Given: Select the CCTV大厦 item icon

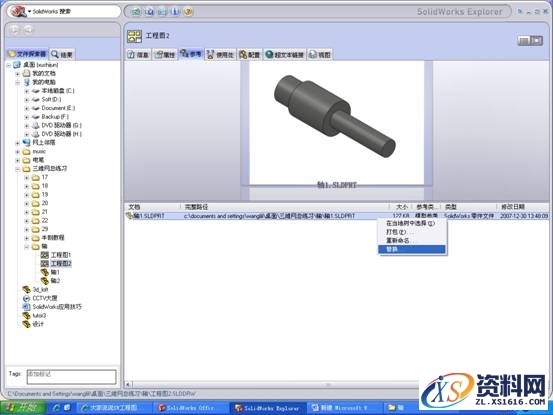Looking at the screenshot, I should point(26,298).
